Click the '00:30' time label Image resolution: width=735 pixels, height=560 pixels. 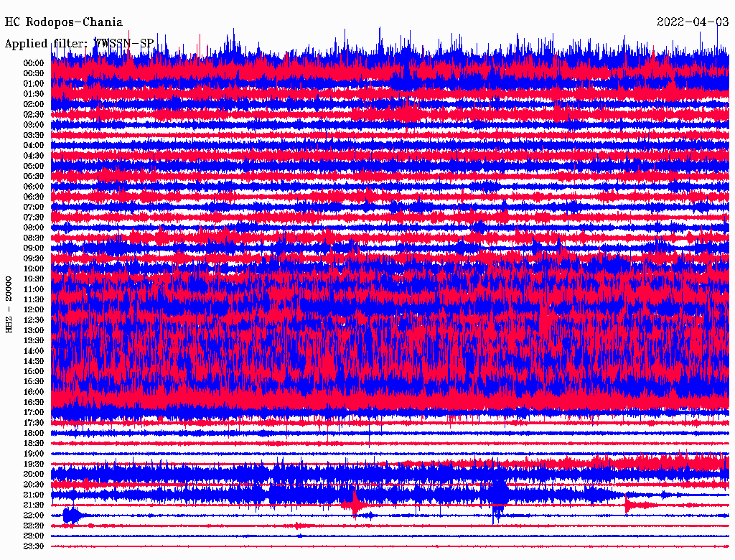pyautogui.click(x=34, y=74)
